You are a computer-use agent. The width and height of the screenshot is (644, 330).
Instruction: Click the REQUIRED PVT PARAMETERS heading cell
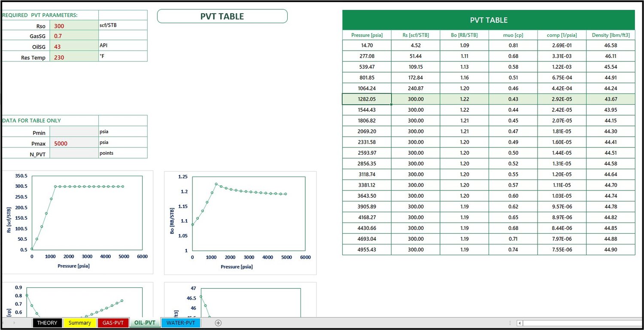[x=50, y=15]
